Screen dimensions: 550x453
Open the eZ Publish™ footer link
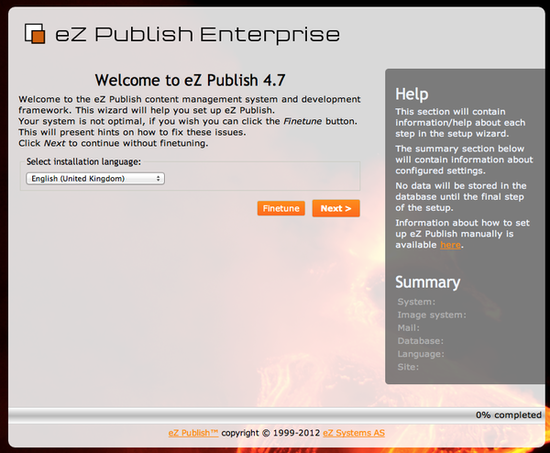(x=193, y=433)
